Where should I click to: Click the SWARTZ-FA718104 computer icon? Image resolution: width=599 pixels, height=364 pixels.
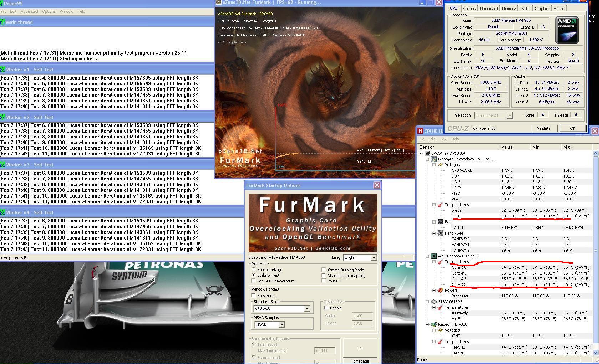click(x=427, y=153)
